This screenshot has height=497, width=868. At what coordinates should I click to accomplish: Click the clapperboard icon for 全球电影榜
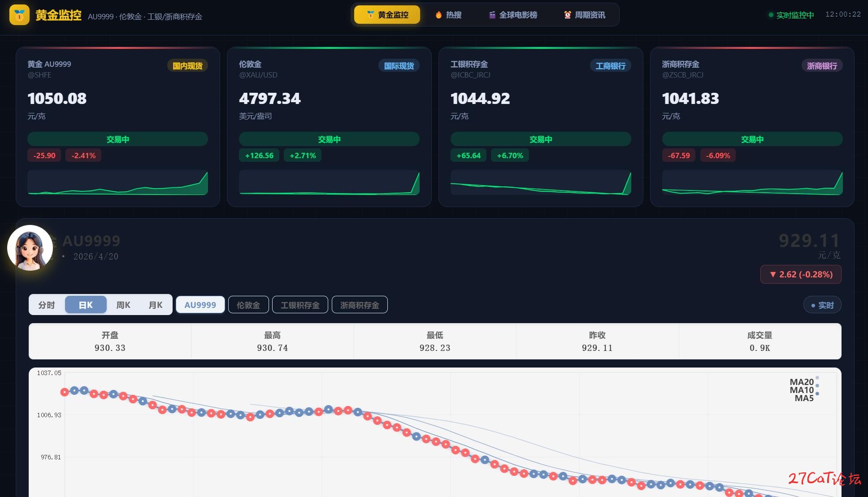492,15
